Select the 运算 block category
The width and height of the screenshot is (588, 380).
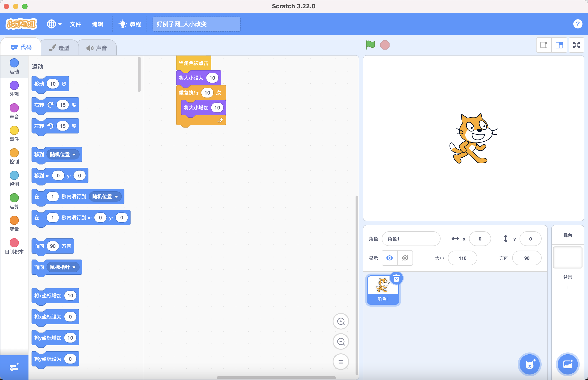click(x=14, y=201)
